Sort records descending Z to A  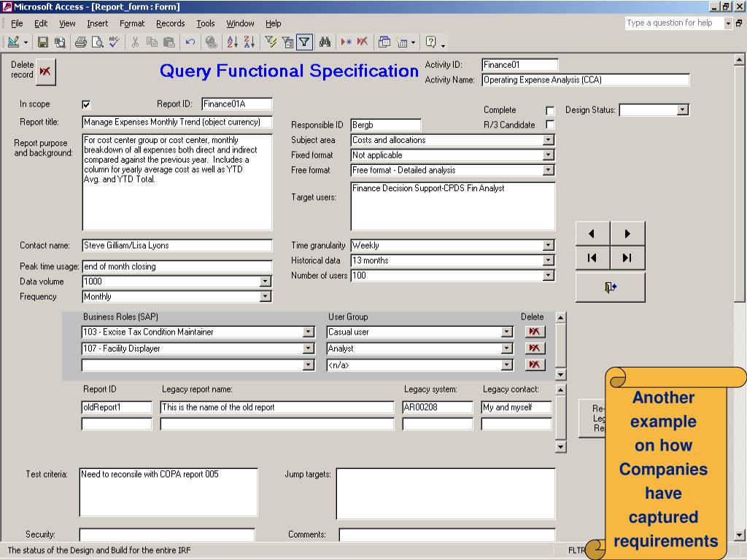249,42
